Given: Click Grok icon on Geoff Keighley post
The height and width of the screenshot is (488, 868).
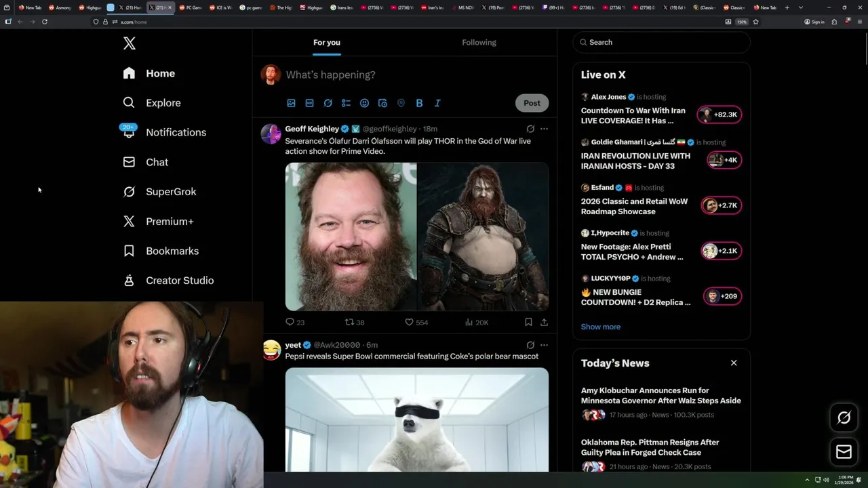Looking at the screenshot, I should 530,129.
